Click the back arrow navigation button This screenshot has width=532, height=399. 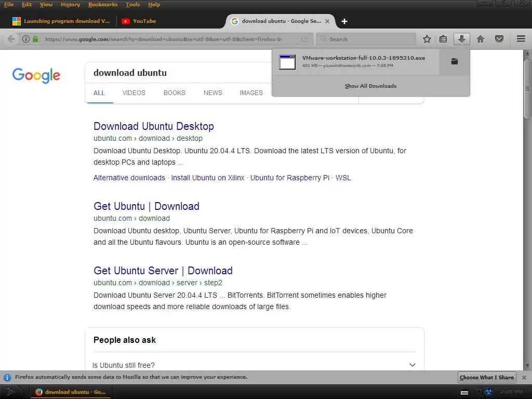point(11,39)
